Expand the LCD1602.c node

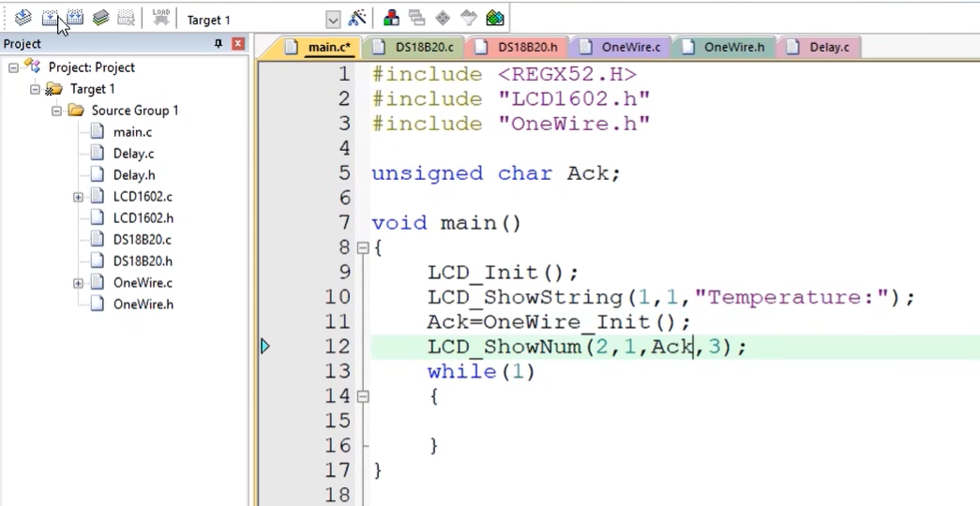tap(78, 197)
